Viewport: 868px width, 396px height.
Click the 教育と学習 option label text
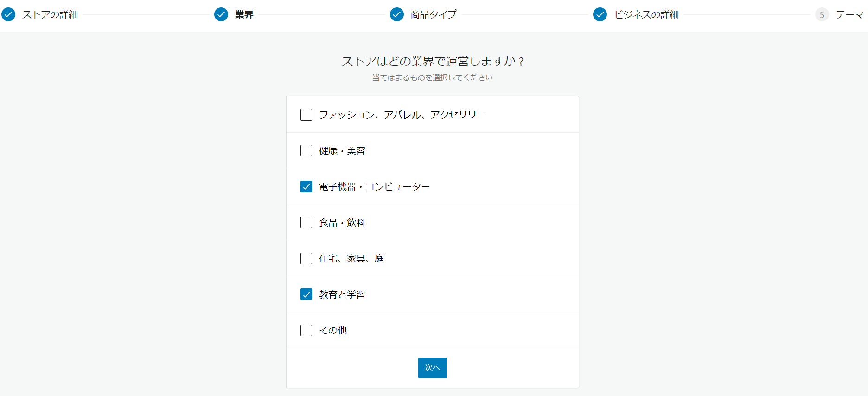click(342, 294)
